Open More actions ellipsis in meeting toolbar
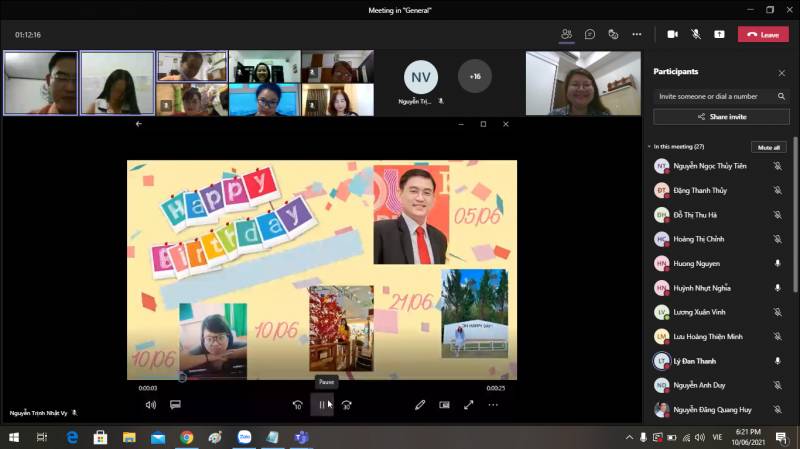Screen dimensions: 800x449 coord(637,34)
